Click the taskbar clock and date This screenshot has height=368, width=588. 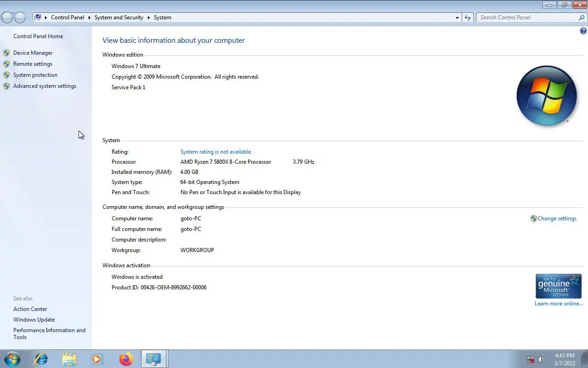(565, 359)
